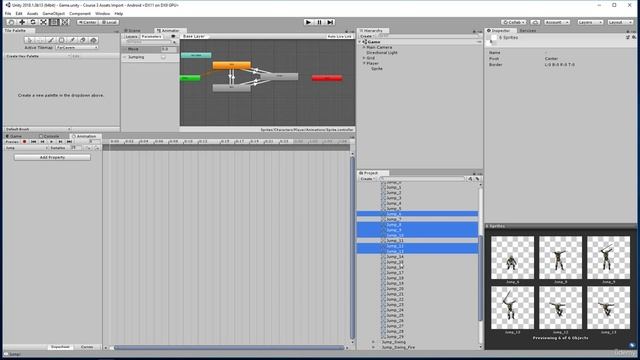Image resolution: width=640 pixels, height=360 pixels.
Task: Go to first keyframe in the Animation window
Action: pos(33,142)
